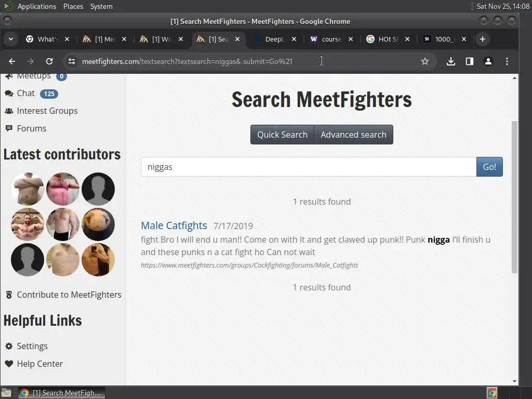
Task: Open the Applications menu in top panel
Action: (37, 6)
